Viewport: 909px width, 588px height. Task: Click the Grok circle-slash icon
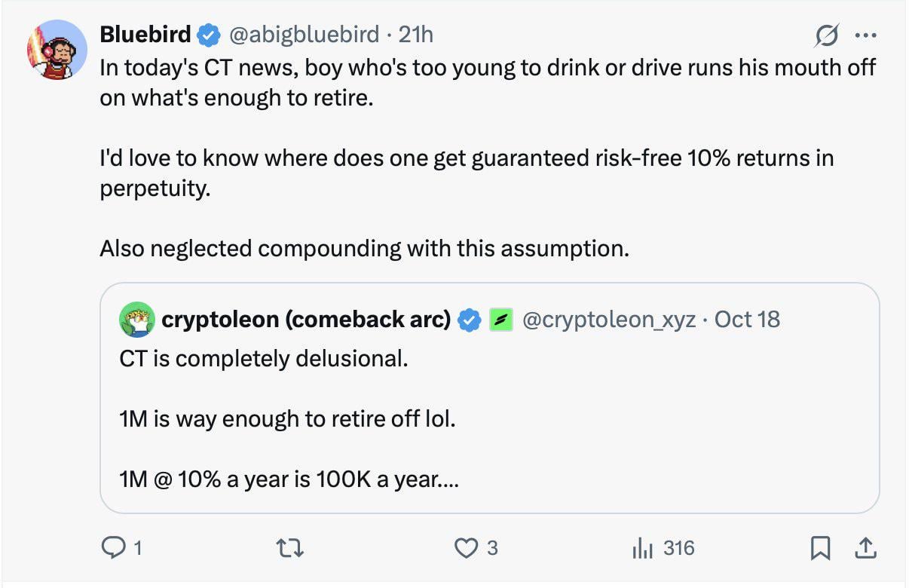pyautogui.click(x=827, y=35)
